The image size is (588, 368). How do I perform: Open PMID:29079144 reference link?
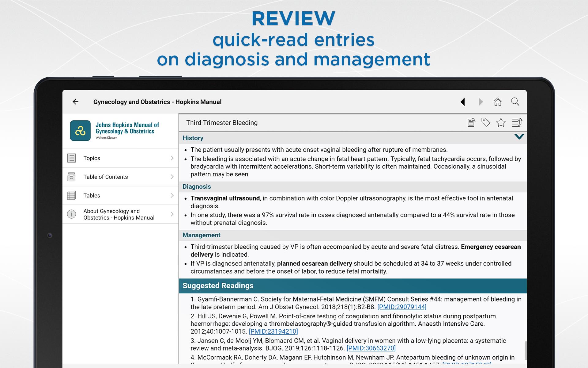[402, 307]
